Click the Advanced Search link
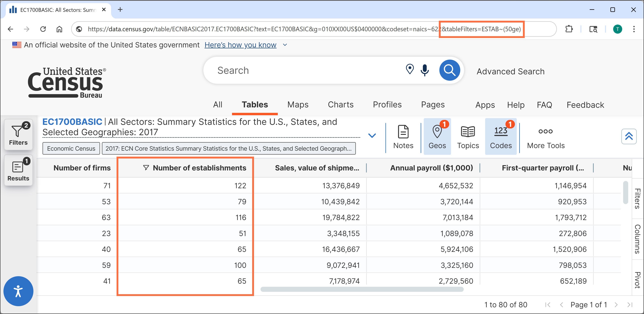Image resolution: width=644 pixels, height=314 pixels. (510, 72)
